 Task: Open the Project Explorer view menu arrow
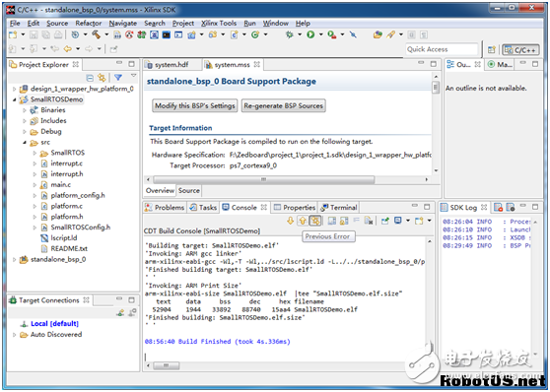(x=133, y=76)
